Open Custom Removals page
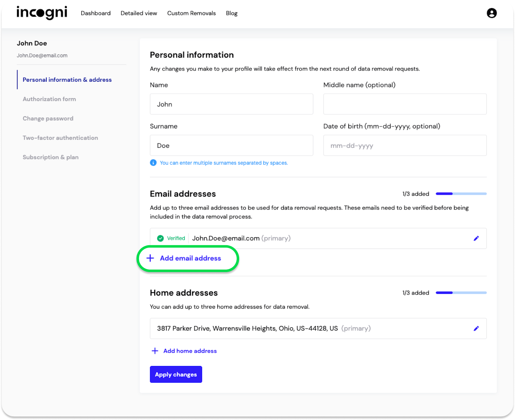515x420 pixels. coord(191,13)
